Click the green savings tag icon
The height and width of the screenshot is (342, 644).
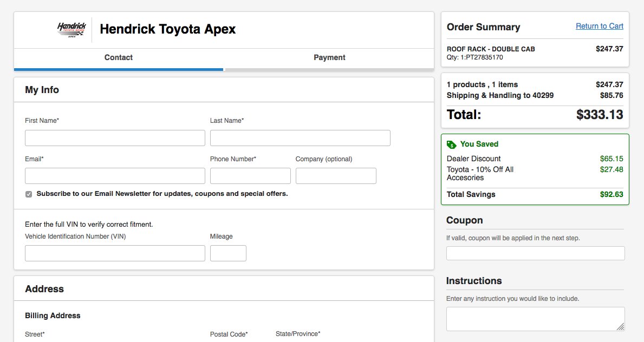pyautogui.click(x=451, y=144)
